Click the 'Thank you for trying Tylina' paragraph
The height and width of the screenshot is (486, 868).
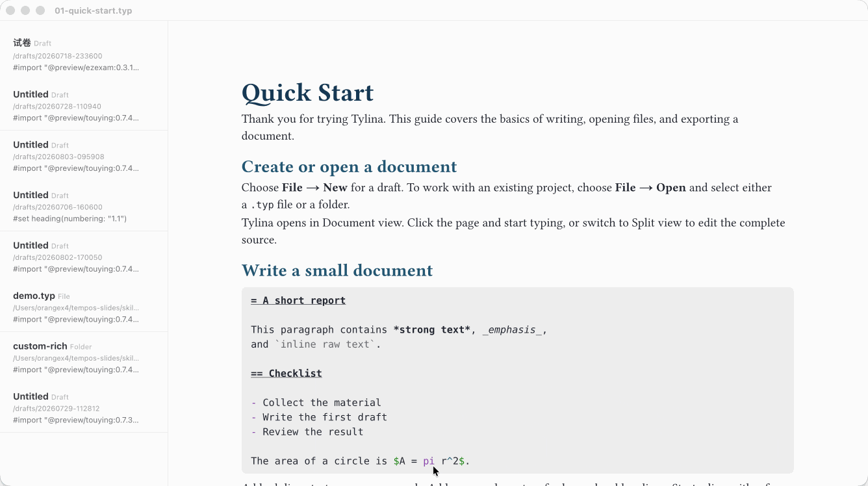pos(490,127)
